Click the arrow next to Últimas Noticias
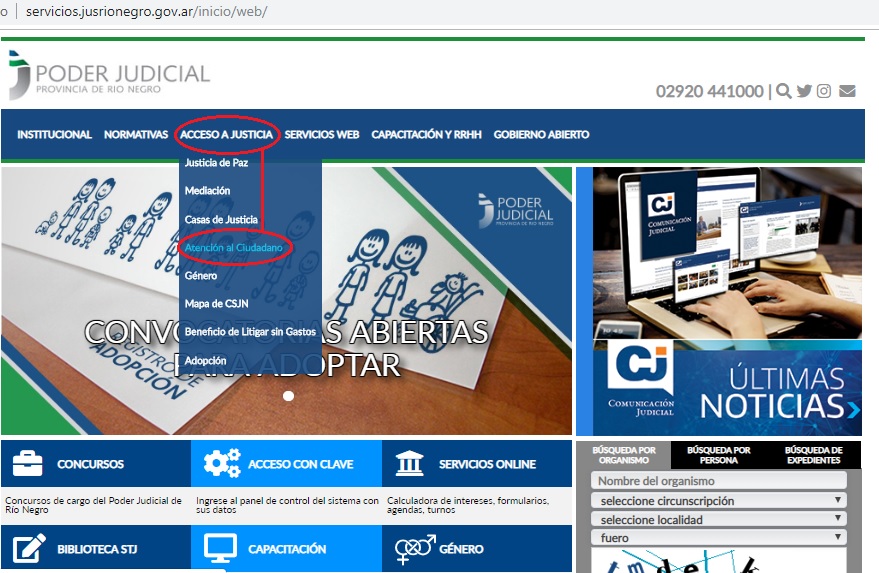The image size is (879, 573). [x=853, y=409]
